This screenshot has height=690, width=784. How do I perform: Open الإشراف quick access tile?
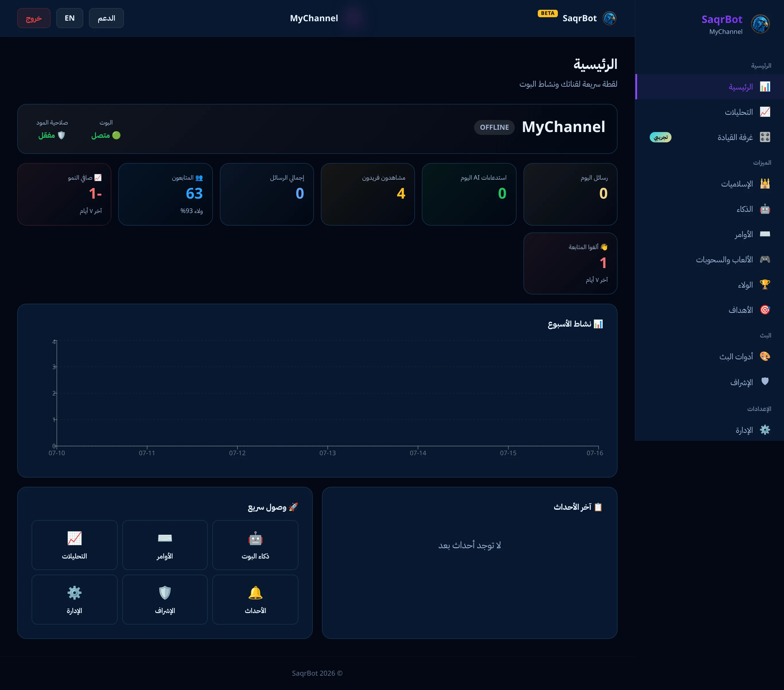click(165, 600)
